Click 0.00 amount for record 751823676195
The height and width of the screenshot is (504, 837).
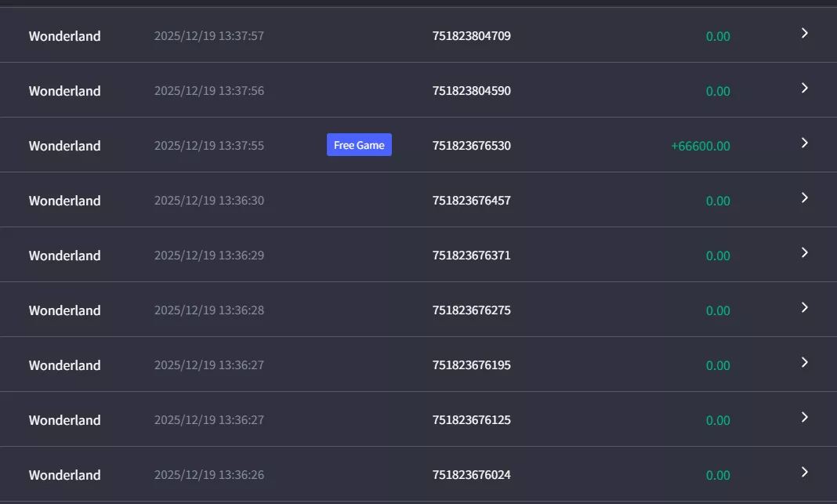coord(718,365)
